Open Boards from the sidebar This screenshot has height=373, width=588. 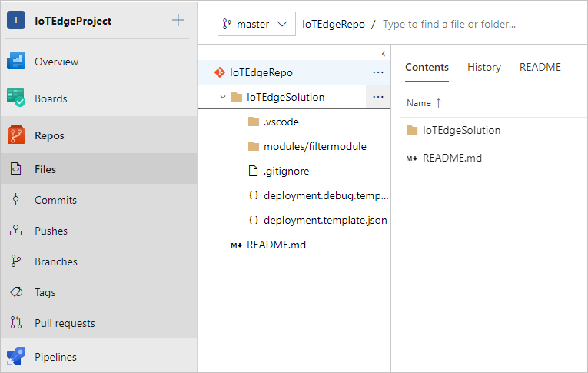[x=50, y=98]
